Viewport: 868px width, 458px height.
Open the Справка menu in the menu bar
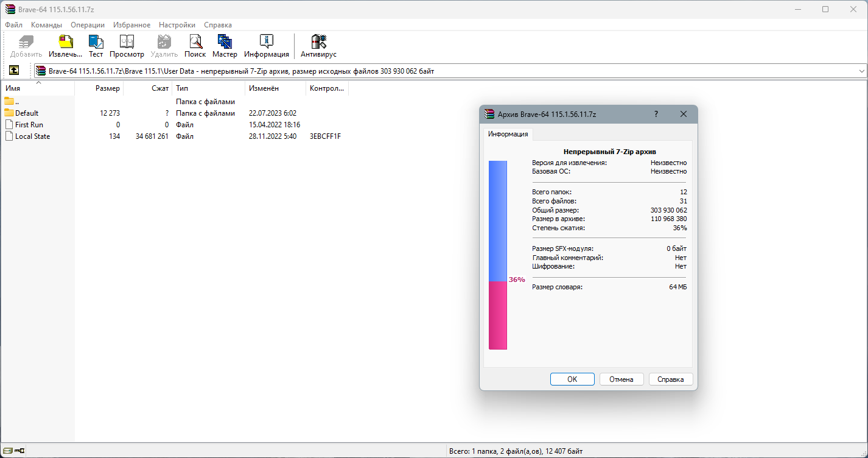pos(218,25)
